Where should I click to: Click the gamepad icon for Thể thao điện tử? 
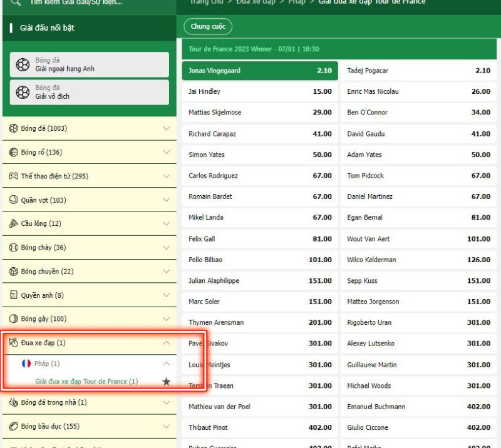coord(13,176)
